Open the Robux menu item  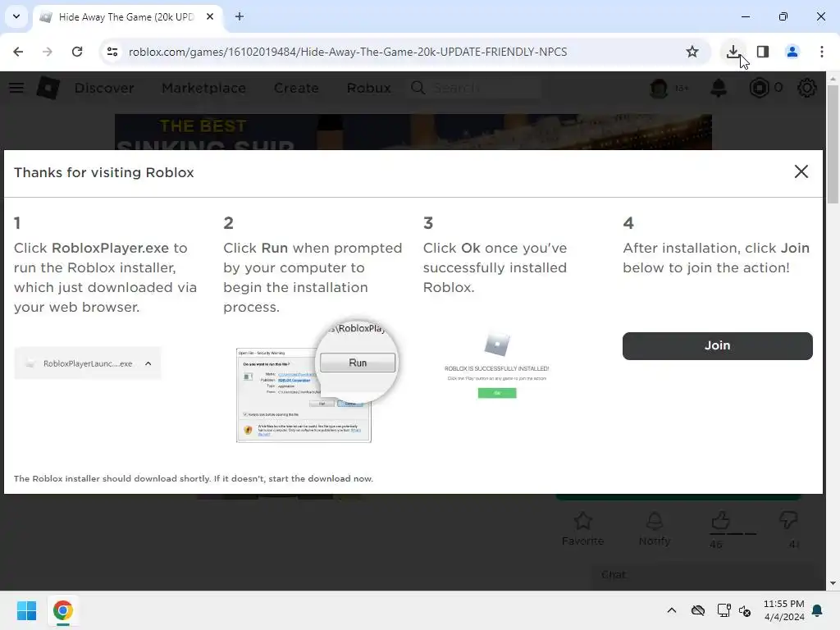pyautogui.click(x=368, y=88)
